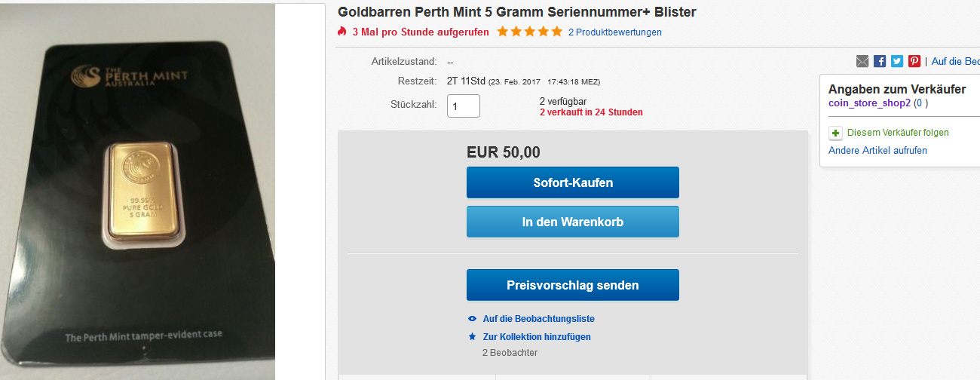Click the eye icon for Beobachtungsliste
980x380 pixels.
pyautogui.click(x=472, y=319)
